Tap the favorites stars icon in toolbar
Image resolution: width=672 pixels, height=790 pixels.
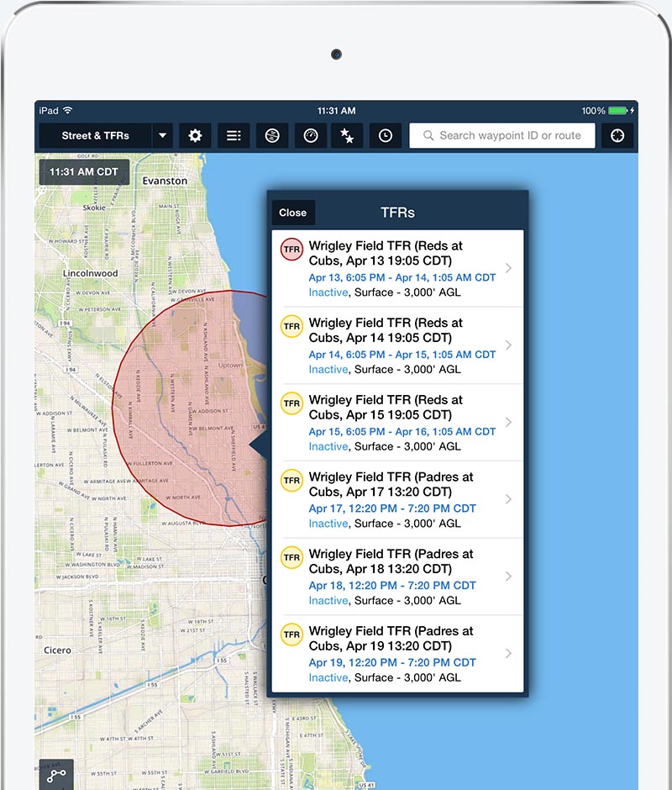point(347,135)
